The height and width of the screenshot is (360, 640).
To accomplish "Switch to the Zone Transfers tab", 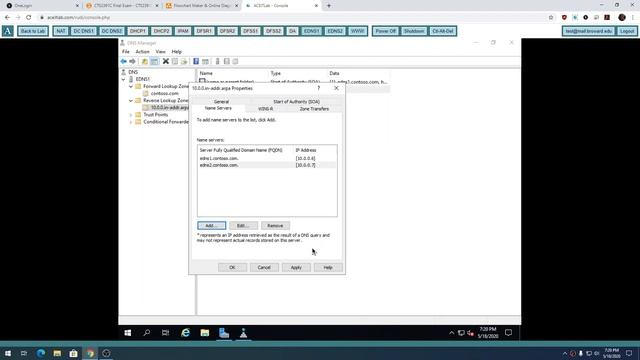I will pyautogui.click(x=314, y=109).
